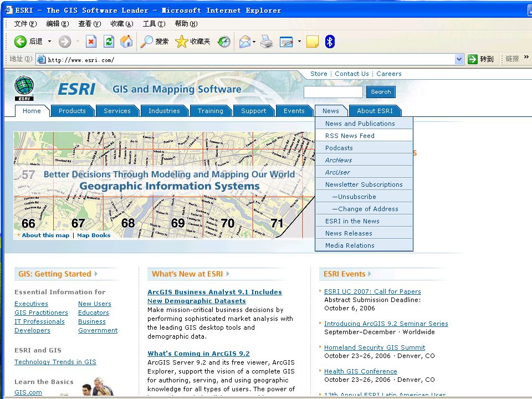Open the Contact Us link
The image size is (532, 399).
point(352,74)
